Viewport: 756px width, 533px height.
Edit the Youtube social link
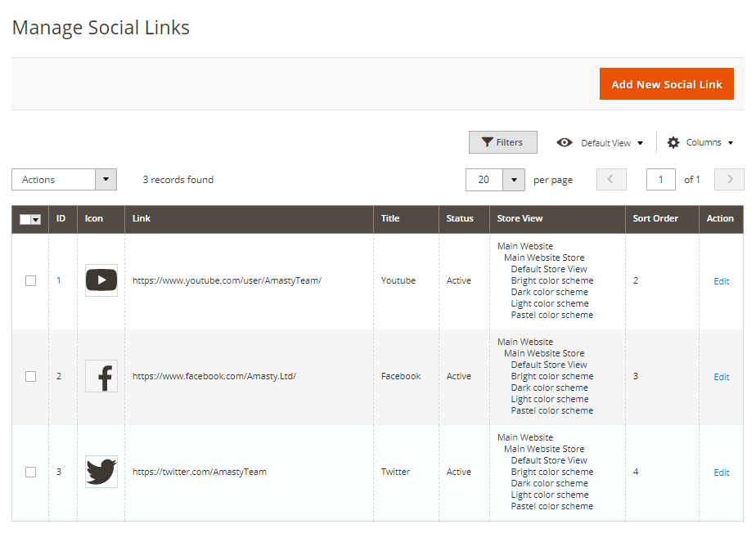721,281
